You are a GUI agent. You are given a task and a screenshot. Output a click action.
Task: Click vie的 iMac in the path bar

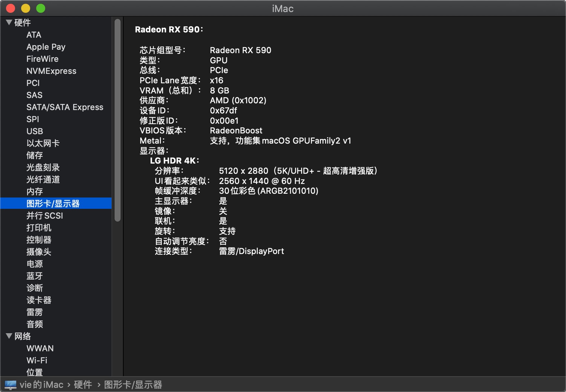tap(41, 385)
